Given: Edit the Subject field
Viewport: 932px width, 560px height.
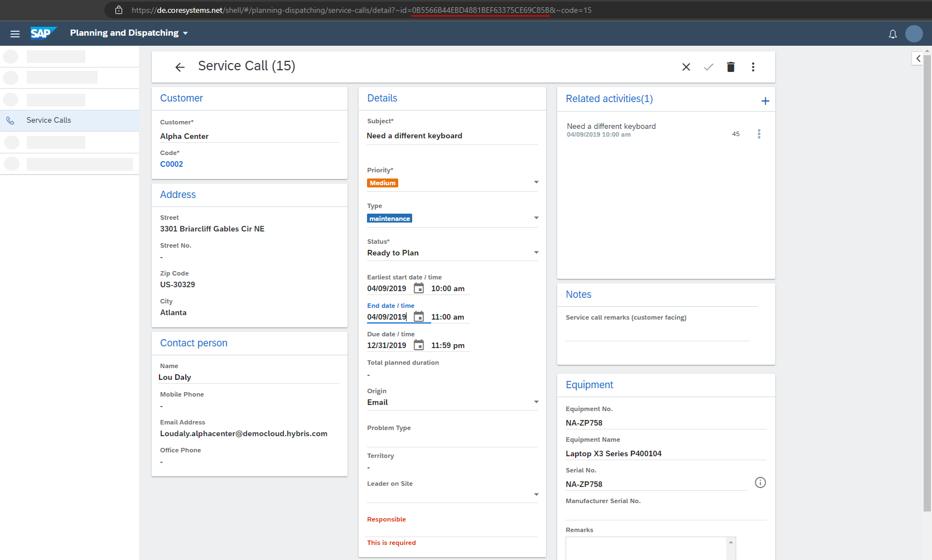Looking at the screenshot, I should 452,136.
